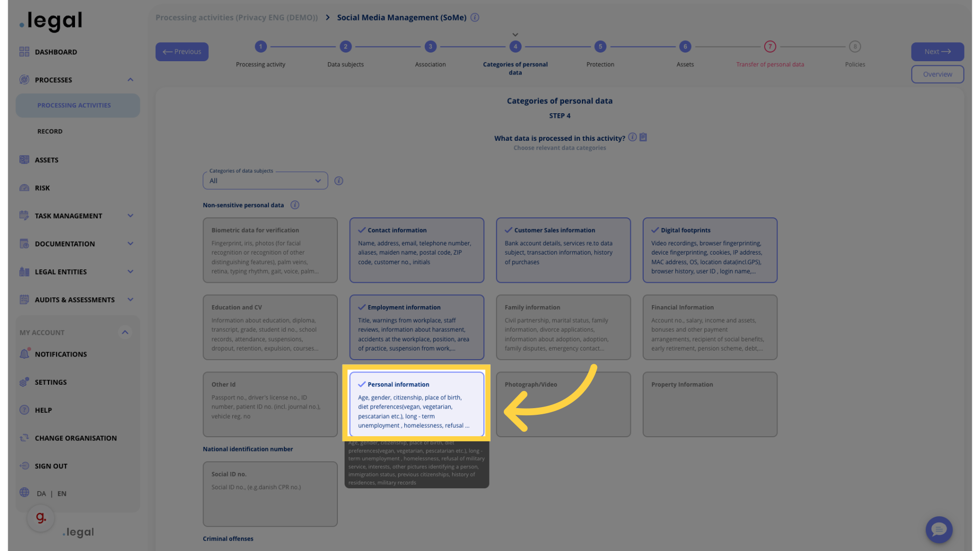Toggle the Employment information checkbox

tap(361, 308)
